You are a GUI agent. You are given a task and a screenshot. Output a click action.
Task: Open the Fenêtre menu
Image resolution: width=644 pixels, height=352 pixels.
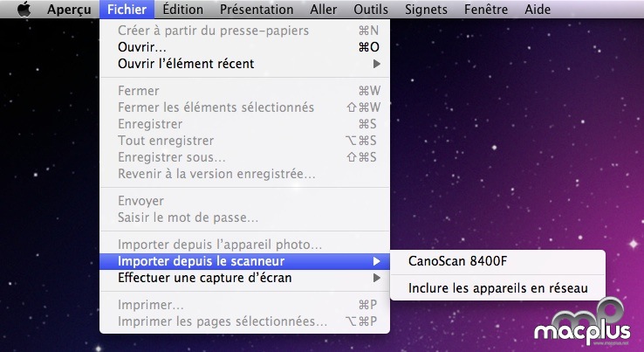tap(486, 9)
